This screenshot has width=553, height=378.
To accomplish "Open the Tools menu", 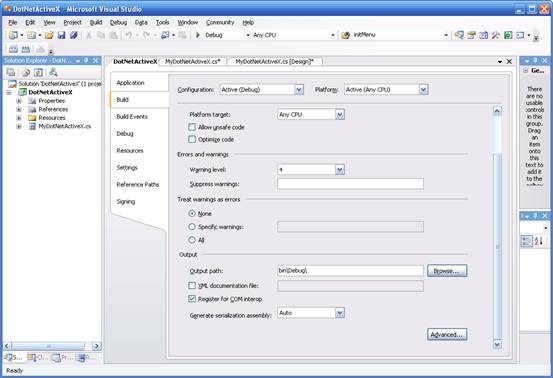I will pos(163,22).
